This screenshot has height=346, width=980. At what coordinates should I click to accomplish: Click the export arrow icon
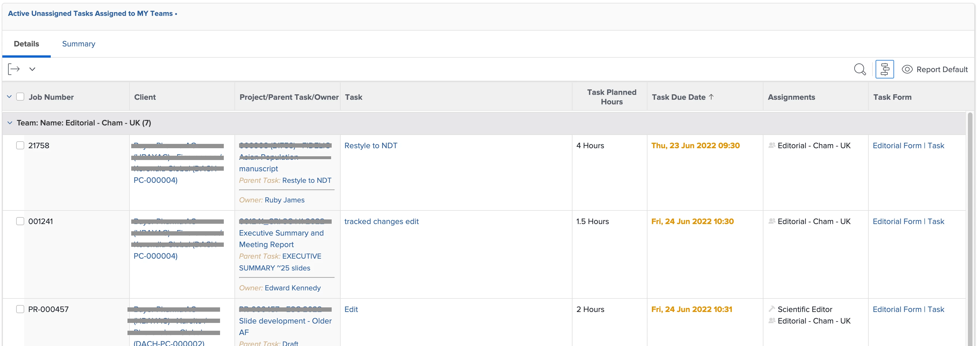coord(14,69)
